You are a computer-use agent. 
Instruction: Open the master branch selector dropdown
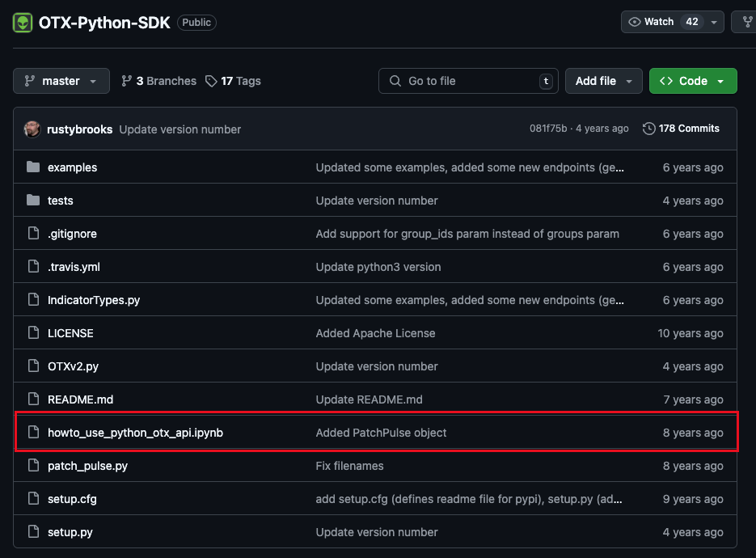click(61, 81)
